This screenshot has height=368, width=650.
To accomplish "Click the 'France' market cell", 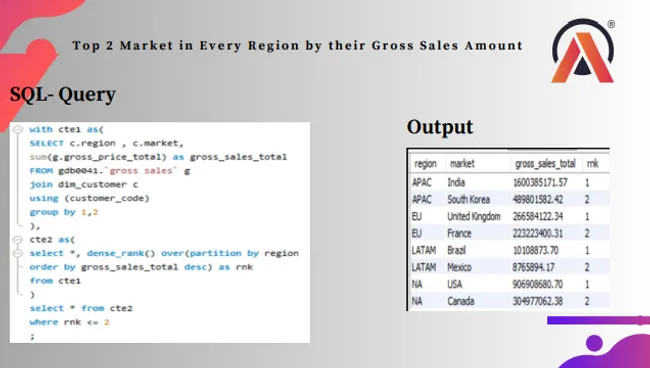I will 459,233.
